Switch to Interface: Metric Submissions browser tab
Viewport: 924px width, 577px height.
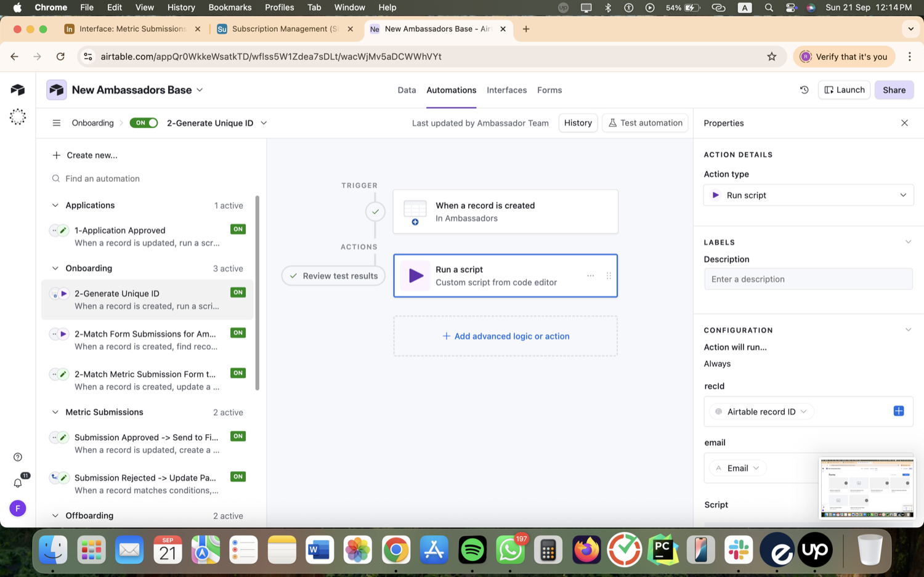[132, 29]
